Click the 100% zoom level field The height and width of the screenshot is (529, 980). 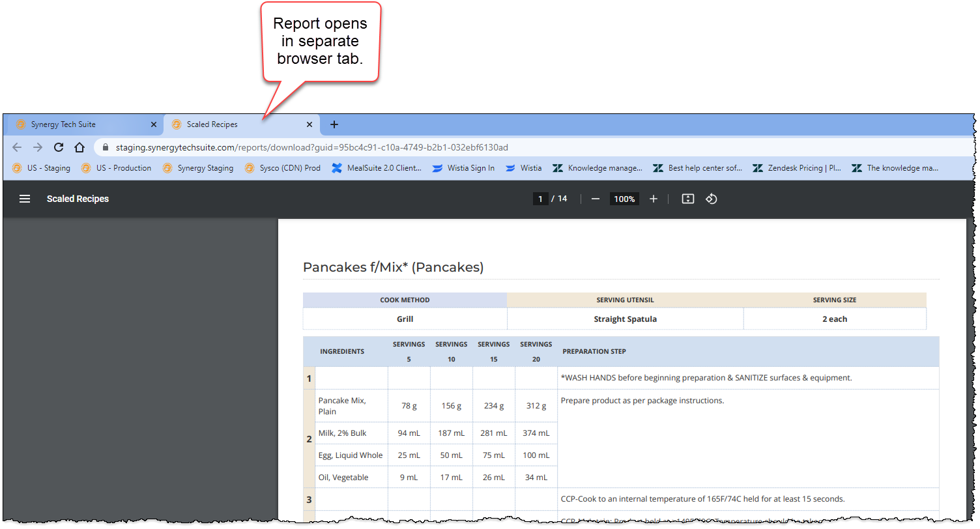coord(624,199)
